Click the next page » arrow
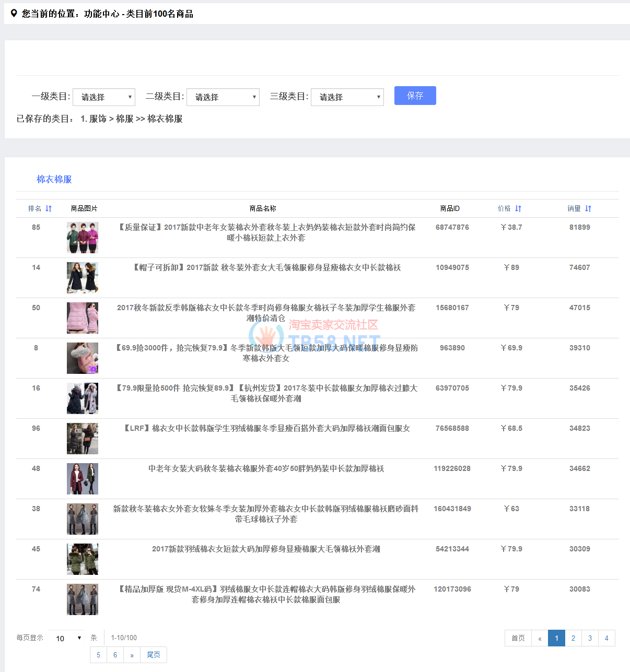This screenshot has width=630, height=672. pyautogui.click(x=132, y=655)
